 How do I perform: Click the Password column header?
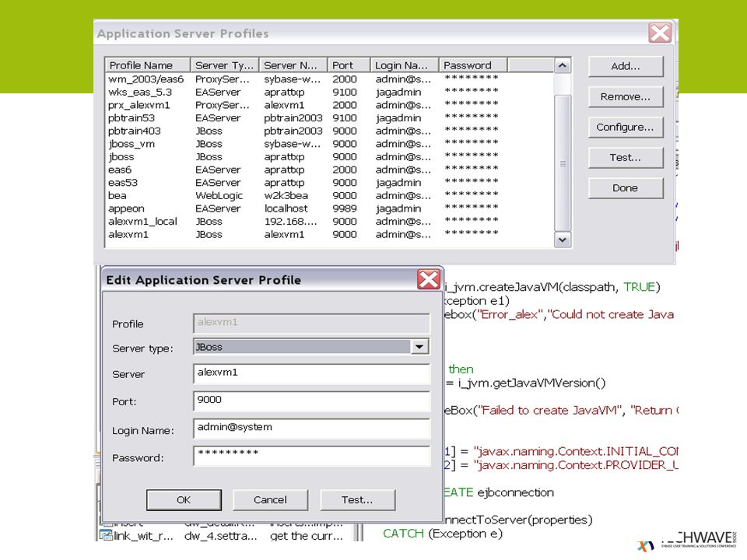[x=474, y=65]
